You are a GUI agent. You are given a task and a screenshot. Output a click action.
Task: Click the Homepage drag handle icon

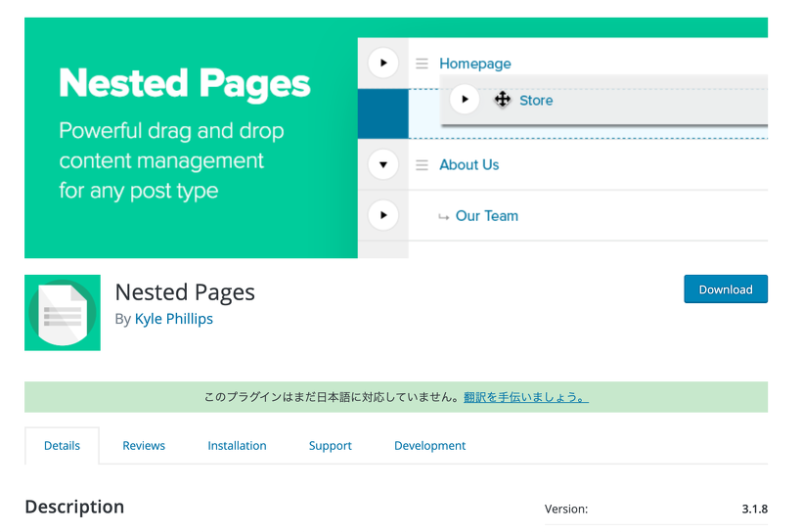click(422, 64)
